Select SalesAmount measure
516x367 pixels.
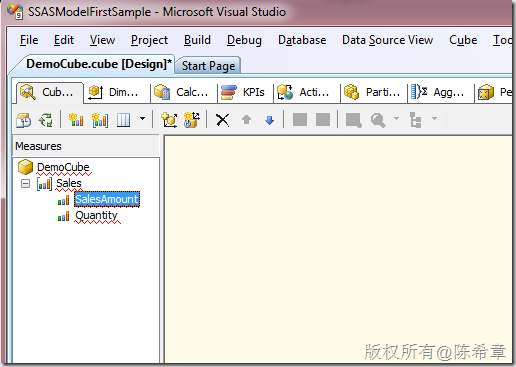[107, 199]
